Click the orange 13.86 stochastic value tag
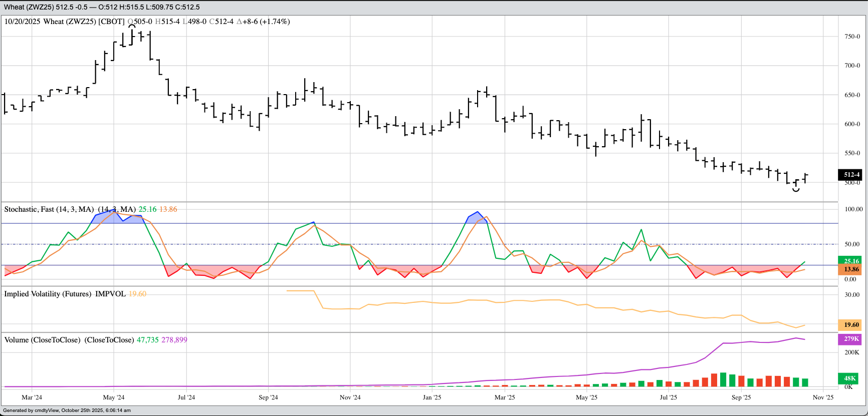 [x=851, y=269]
